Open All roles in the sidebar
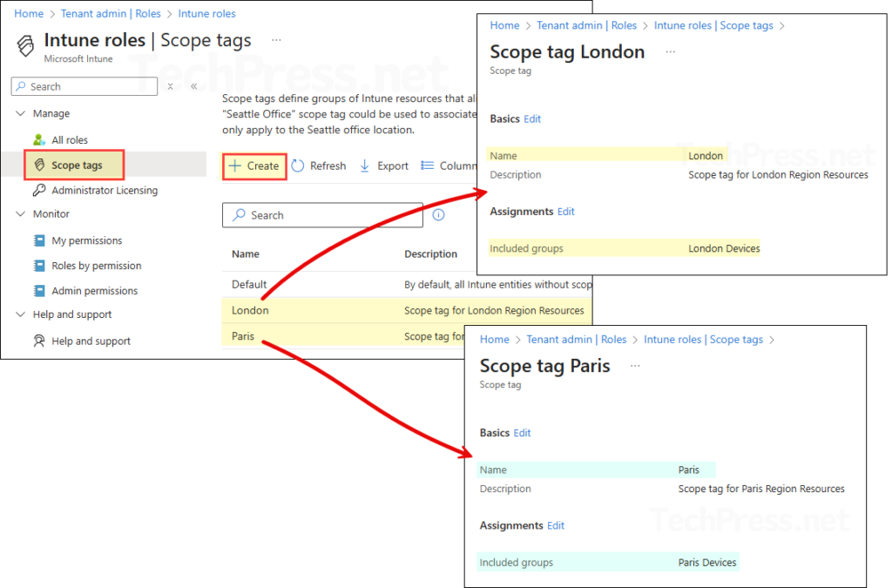This screenshot has width=892, height=588. pyautogui.click(x=70, y=140)
